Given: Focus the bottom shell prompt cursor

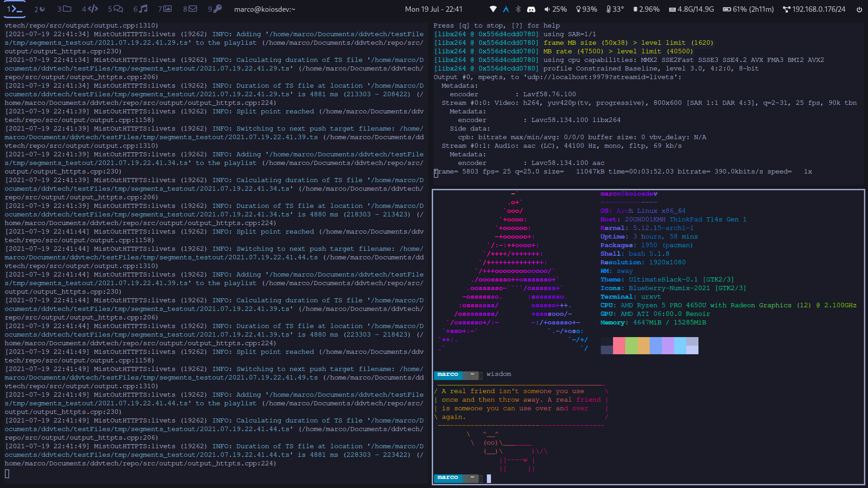Looking at the screenshot, I should [489, 478].
